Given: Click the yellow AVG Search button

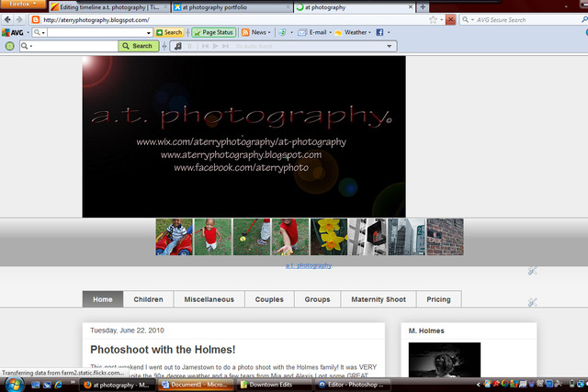Looking at the screenshot, I should pyautogui.click(x=169, y=33).
